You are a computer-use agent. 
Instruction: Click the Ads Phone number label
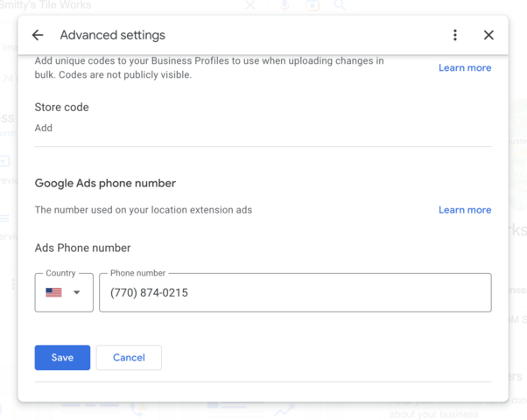tap(82, 248)
